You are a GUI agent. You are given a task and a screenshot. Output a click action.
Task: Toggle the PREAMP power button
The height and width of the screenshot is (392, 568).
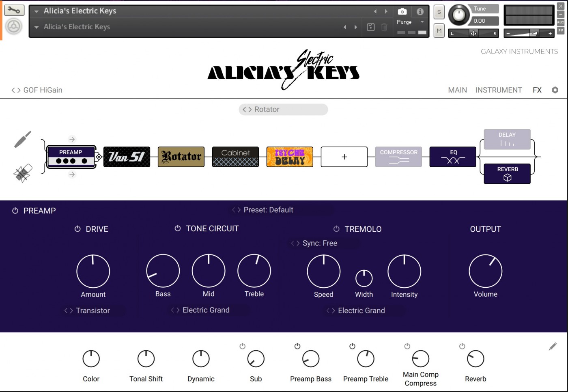tap(15, 211)
